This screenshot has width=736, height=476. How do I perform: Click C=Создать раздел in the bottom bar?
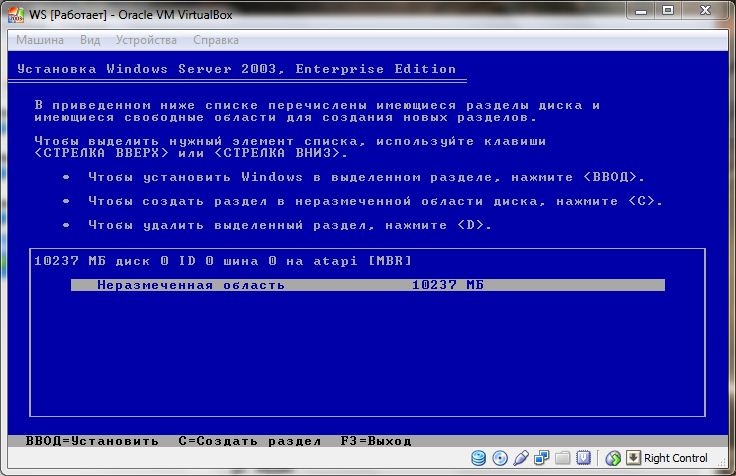pyautogui.click(x=250, y=441)
